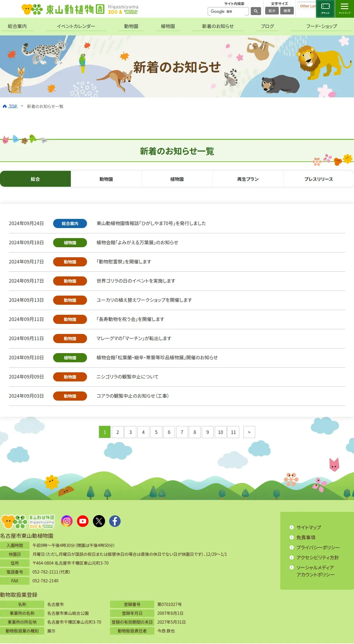The image size is (354, 644).
Task: Open 長寿動物を祝う会 news item
Action: (x=130, y=319)
